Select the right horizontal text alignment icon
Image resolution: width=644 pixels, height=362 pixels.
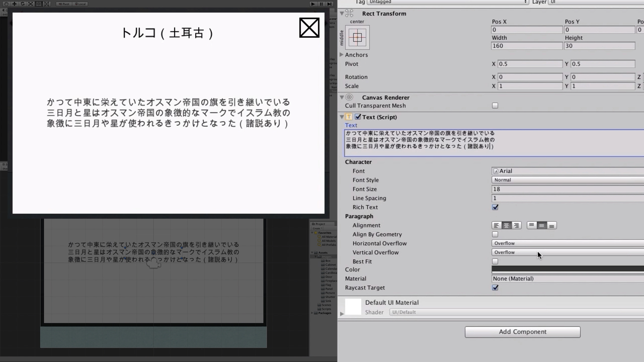[x=516, y=225]
